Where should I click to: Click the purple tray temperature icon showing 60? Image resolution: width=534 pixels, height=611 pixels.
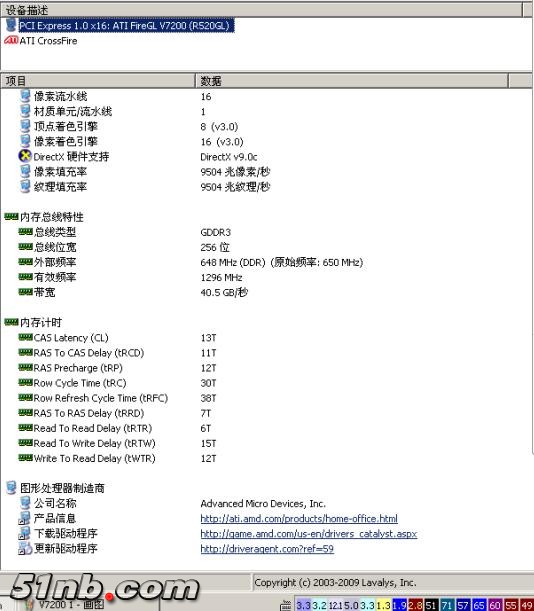point(495,605)
